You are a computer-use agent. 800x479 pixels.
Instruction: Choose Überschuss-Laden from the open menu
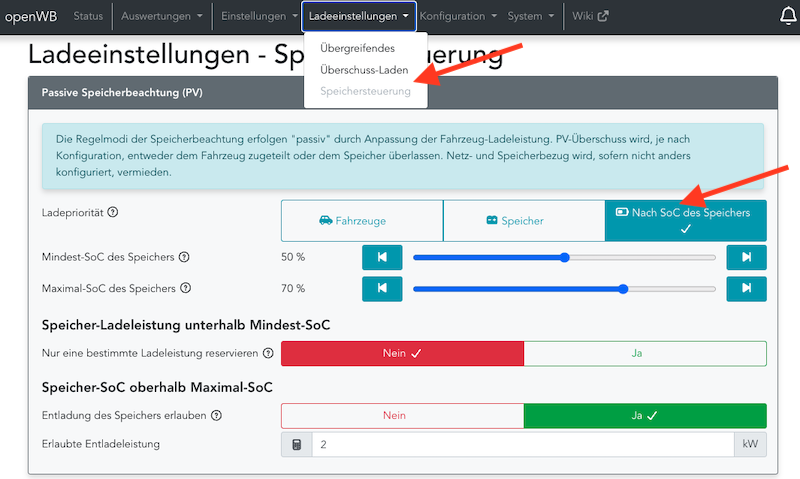point(364,69)
